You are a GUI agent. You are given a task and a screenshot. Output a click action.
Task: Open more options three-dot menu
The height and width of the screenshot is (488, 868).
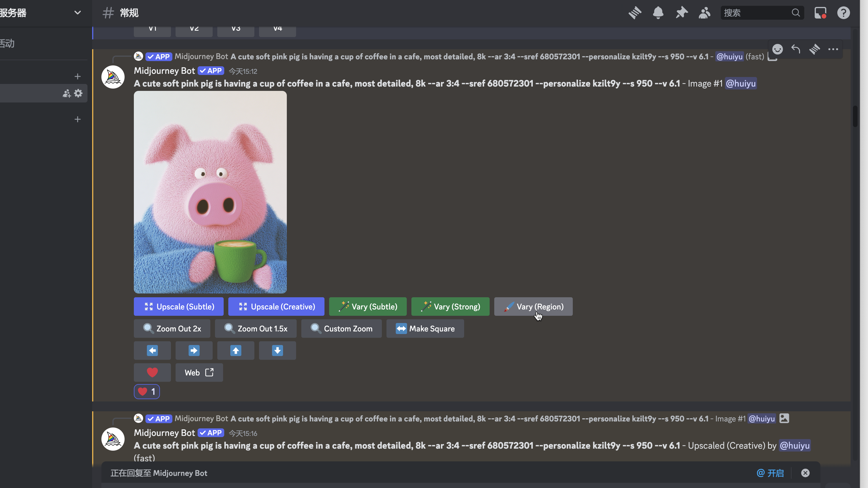coord(833,49)
